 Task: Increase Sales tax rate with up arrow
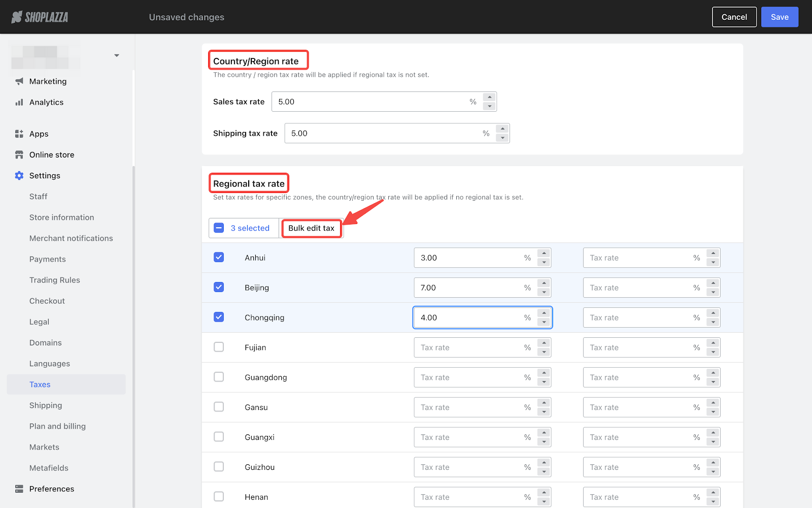coord(489,97)
